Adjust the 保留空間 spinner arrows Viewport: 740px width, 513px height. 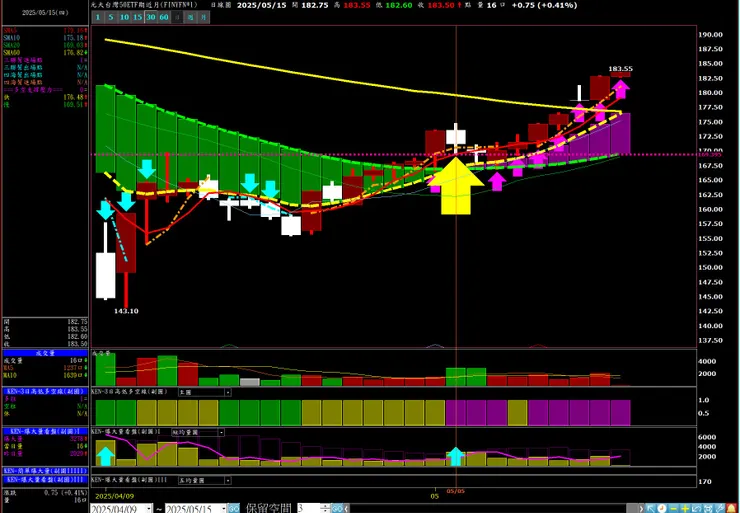pos(325,509)
